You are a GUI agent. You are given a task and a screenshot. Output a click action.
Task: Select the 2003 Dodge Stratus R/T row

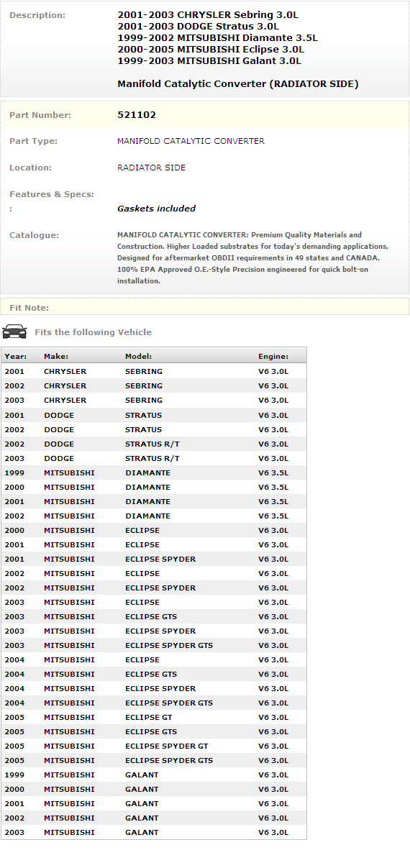coord(154,458)
